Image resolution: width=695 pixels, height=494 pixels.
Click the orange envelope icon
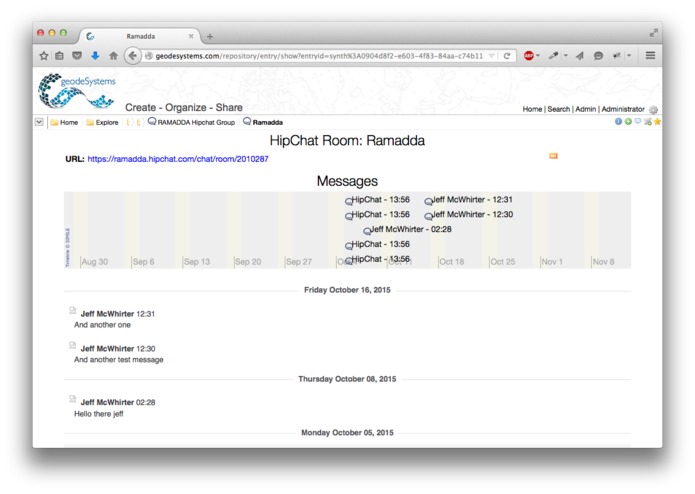pyautogui.click(x=553, y=156)
